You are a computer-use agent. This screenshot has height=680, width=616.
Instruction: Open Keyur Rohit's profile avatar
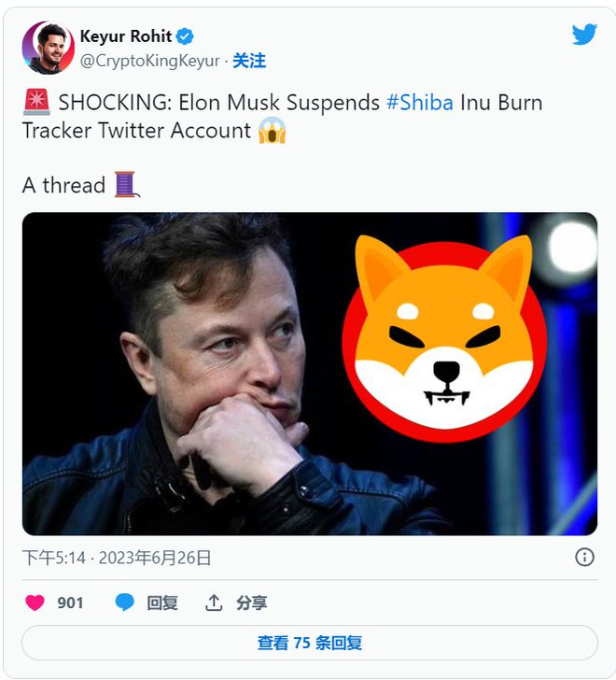(x=47, y=48)
